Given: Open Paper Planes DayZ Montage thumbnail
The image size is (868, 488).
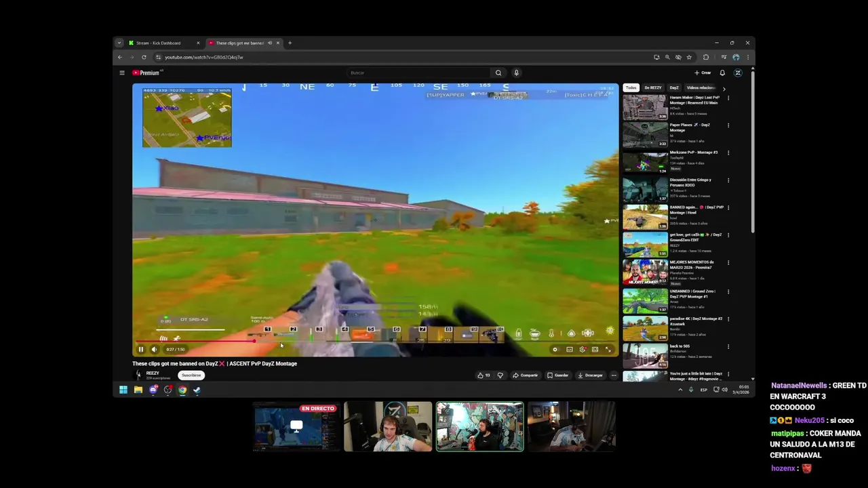Looking at the screenshot, I should point(645,134).
